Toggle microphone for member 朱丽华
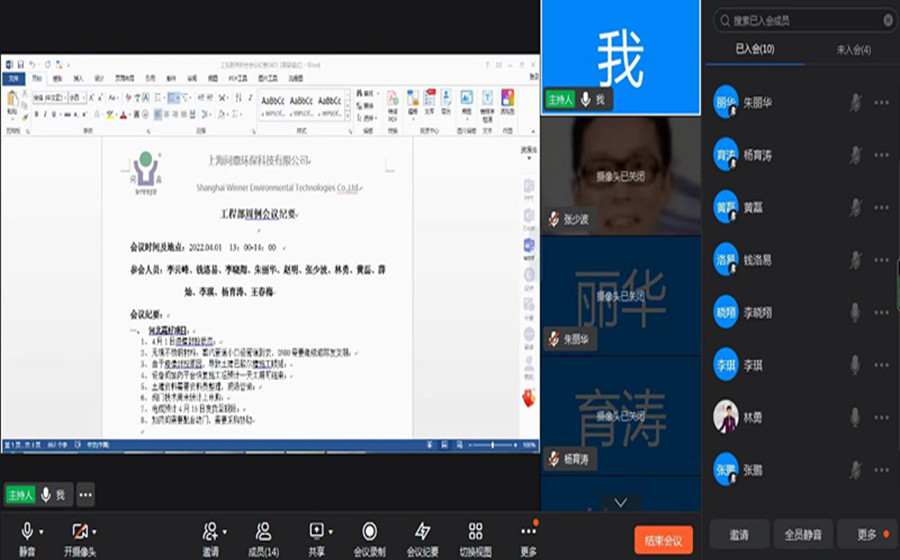This screenshot has height=560, width=900. point(855,102)
